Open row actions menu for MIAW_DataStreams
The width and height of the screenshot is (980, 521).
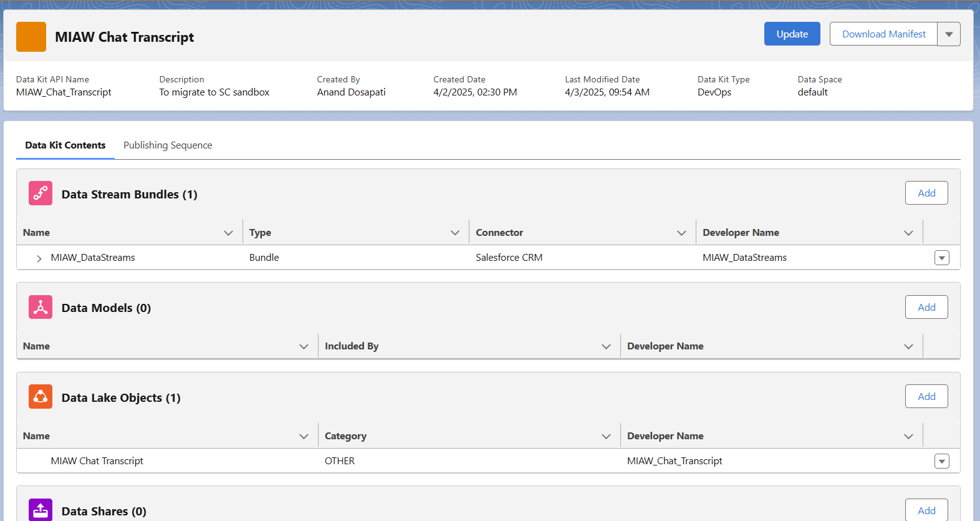tap(941, 258)
